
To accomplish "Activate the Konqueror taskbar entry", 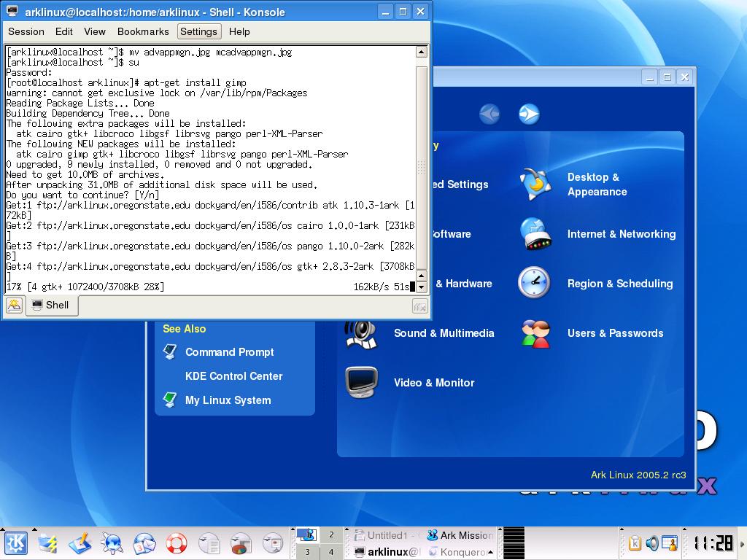I will click(460, 552).
